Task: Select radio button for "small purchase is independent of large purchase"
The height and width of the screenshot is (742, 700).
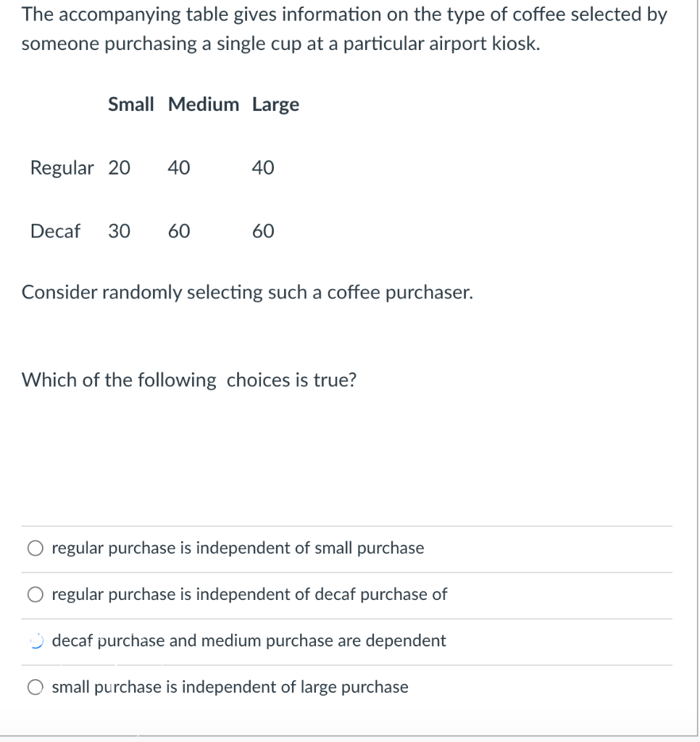Action: [36, 687]
